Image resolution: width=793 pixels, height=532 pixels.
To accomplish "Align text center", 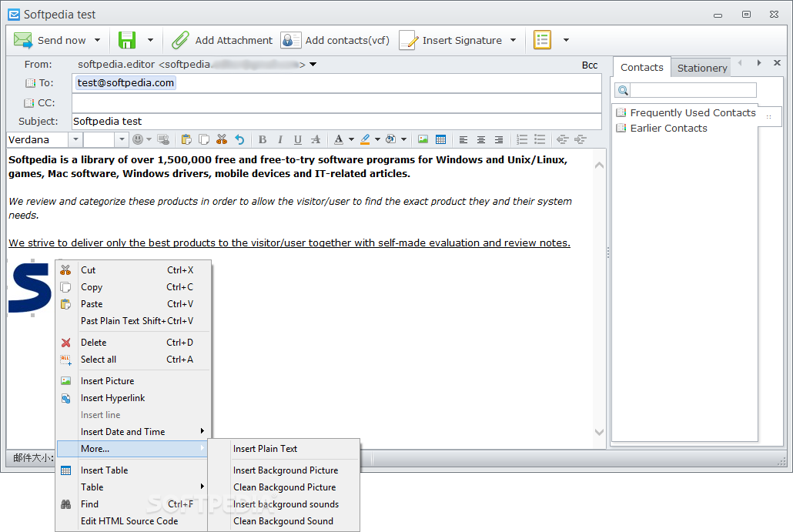I will coord(481,139).
